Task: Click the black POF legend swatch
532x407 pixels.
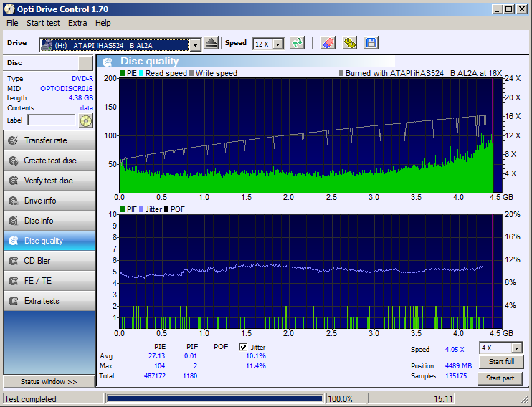Action: [x=166, y=209]
